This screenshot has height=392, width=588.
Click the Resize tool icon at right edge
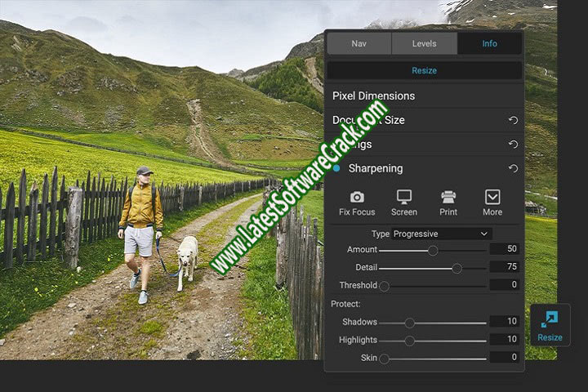[x=550, y=323]
